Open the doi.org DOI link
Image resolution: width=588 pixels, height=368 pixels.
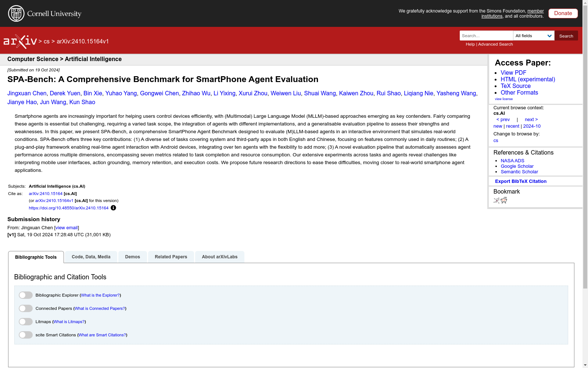(69, 208)
